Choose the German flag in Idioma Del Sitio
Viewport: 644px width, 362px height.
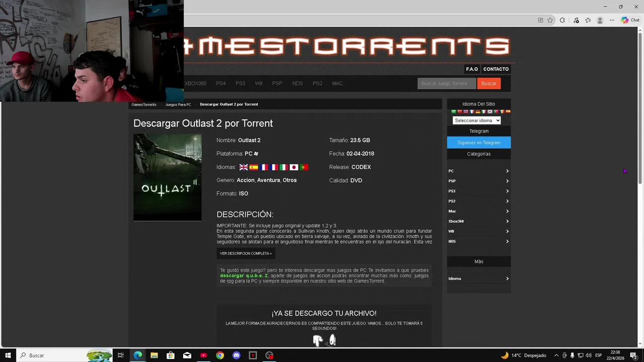(478, 112)
